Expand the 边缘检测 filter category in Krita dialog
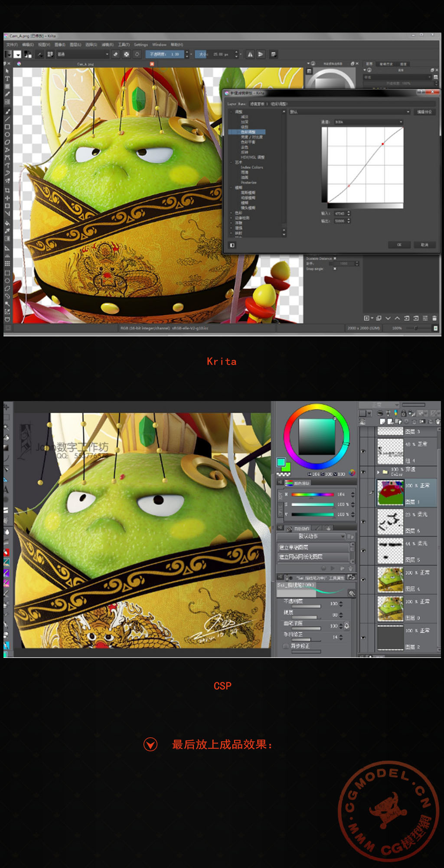Screen dimensions: 444x868 (x=231, y=218)
